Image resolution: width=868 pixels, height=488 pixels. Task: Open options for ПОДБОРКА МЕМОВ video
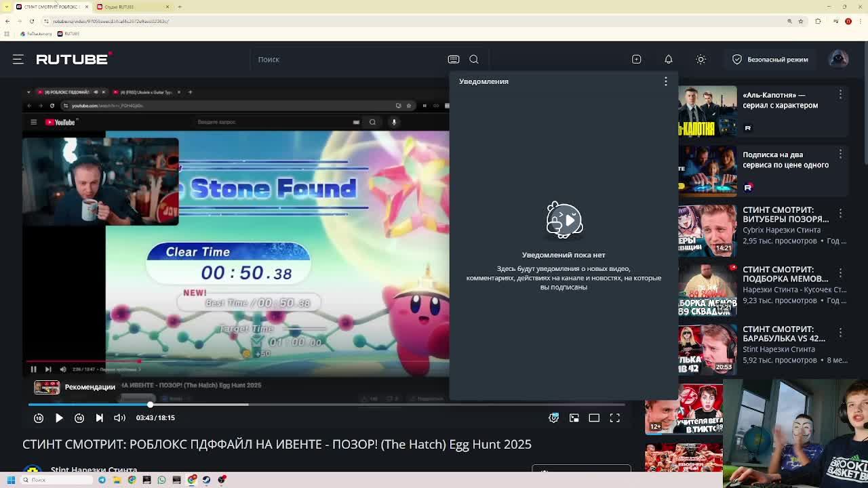(x=840, y=273)
